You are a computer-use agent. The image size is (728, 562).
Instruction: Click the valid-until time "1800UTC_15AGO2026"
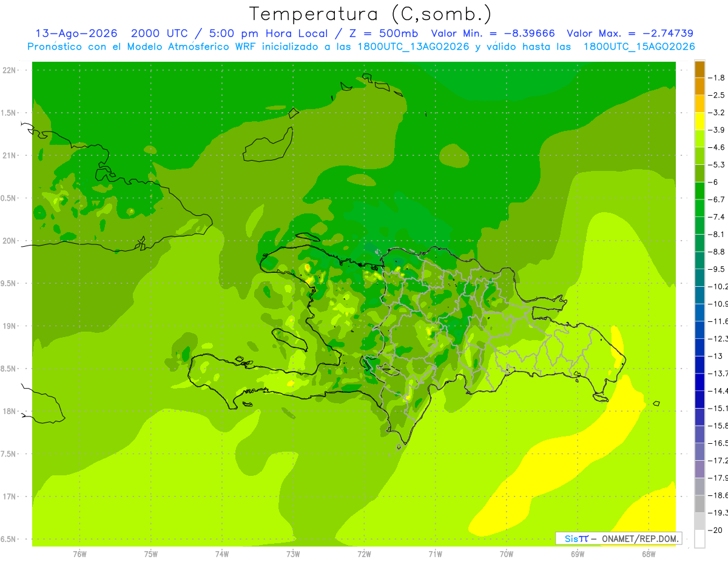coord(639,47)
